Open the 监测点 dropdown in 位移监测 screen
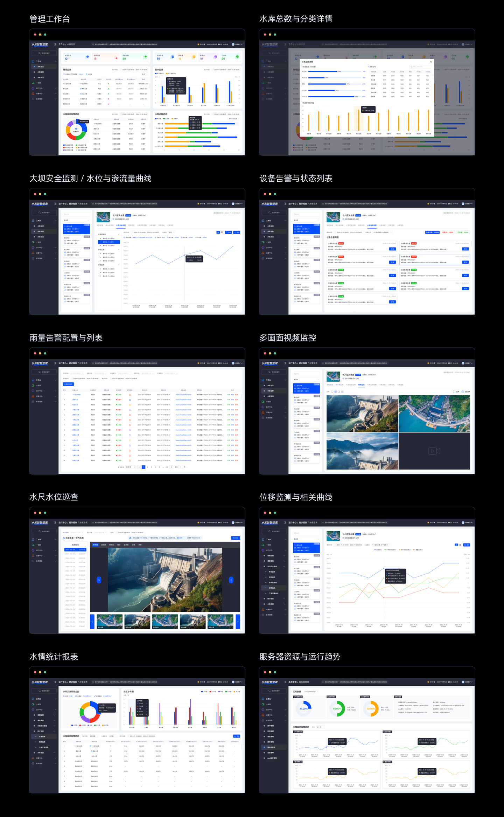 [381, 545]
